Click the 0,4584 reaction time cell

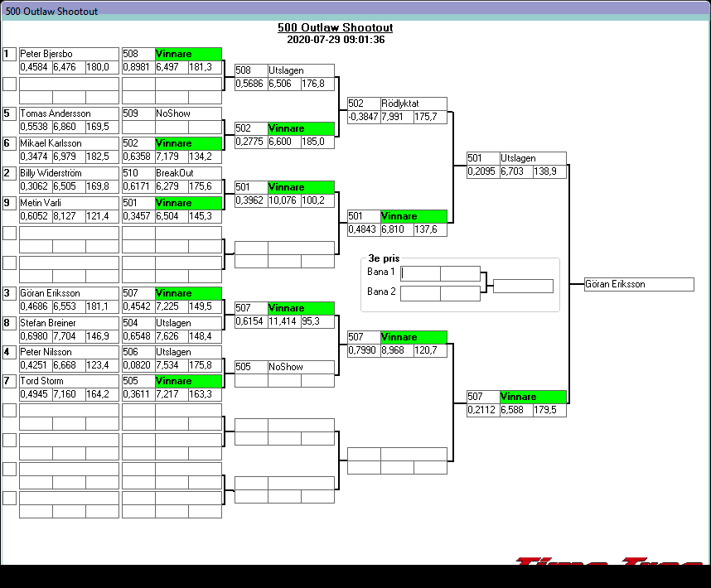point(36,67)
